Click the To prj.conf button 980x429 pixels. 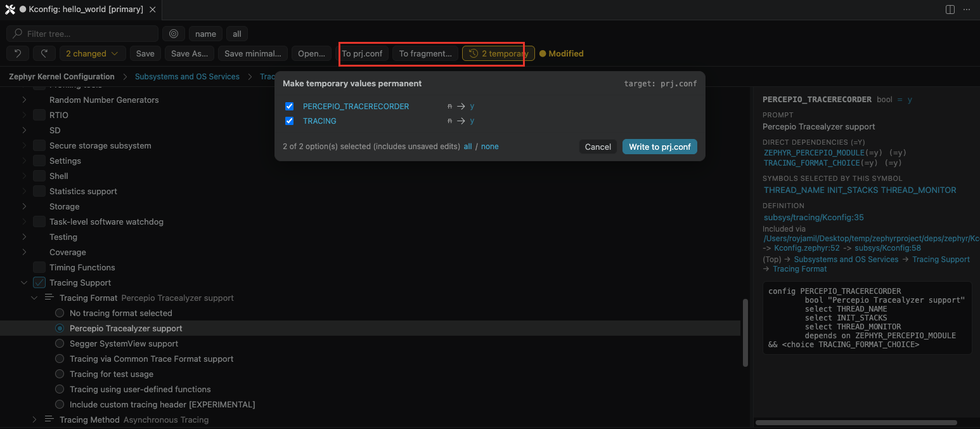click(362, 53)
